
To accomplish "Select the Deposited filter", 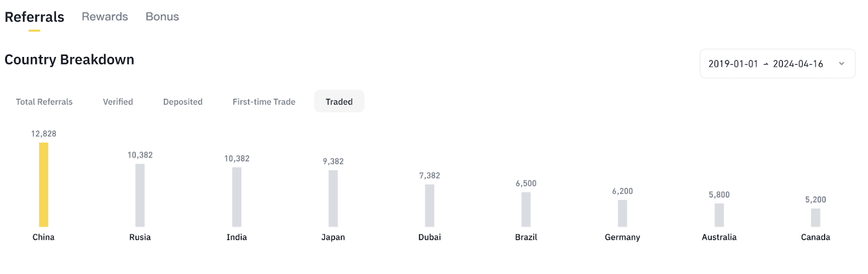I will pyautogui.click(x=183, y=101).
